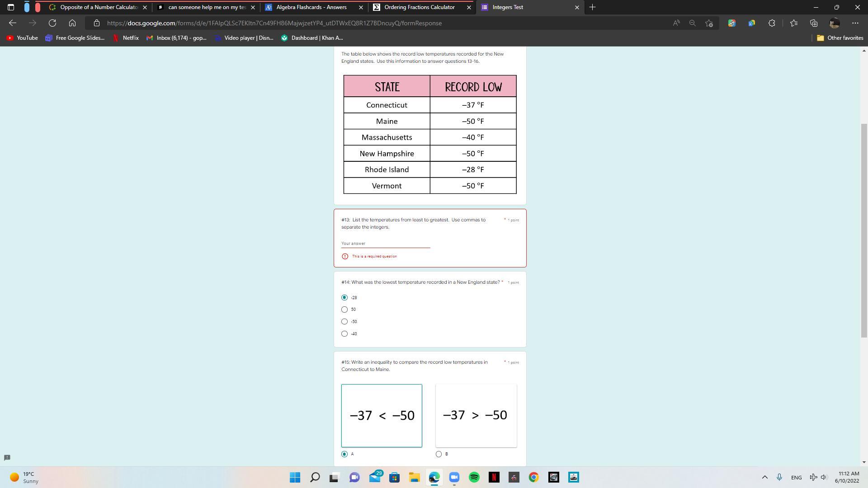
Task: Expand the hidden system tray icons
Action: 764,477
